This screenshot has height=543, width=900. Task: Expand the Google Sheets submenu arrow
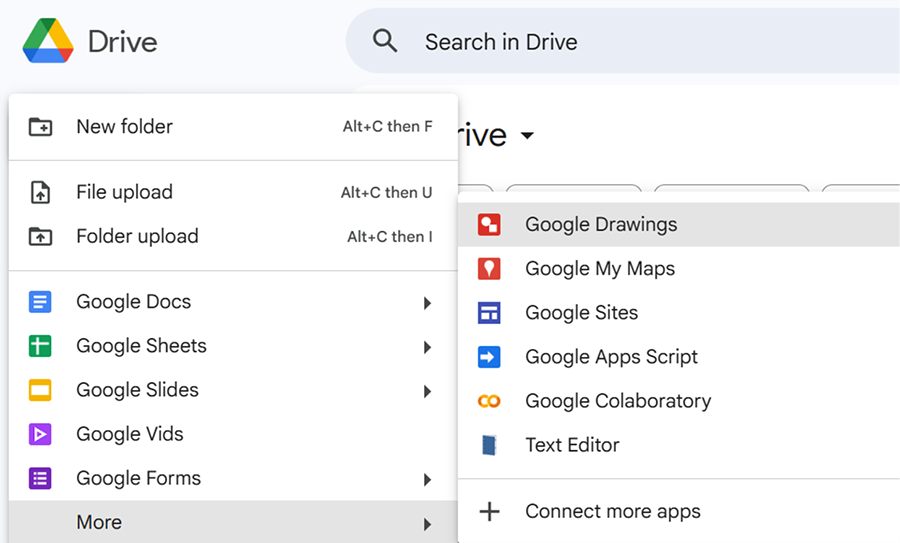427,347
